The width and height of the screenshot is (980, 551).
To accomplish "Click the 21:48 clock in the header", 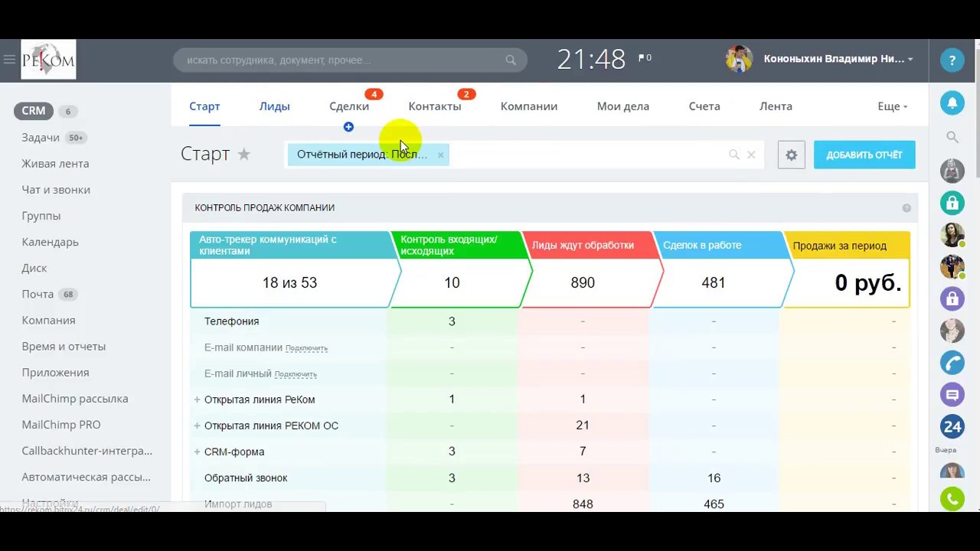I will pos(591,59).
